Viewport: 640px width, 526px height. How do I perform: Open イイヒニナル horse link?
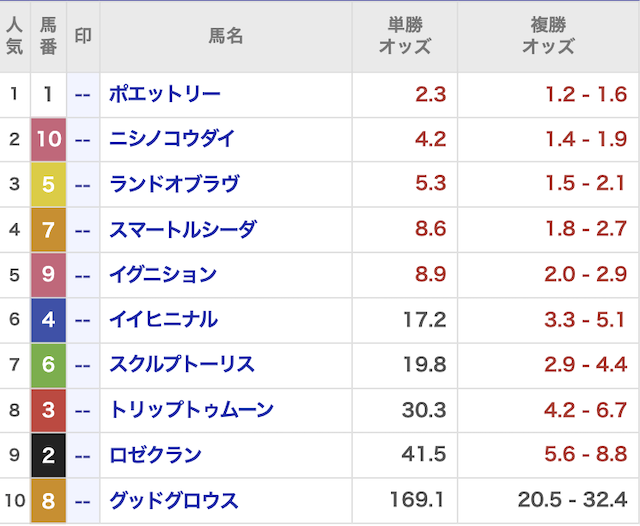(x=163, y=320)
